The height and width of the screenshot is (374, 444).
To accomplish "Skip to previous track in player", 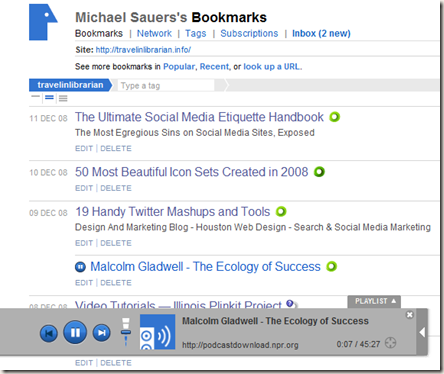I will pos(49,333).
